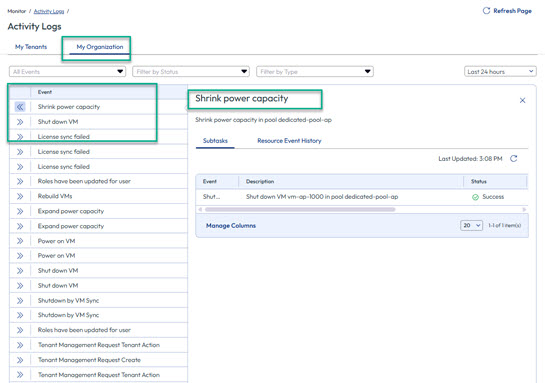Click the Description column header

[260, 181]
